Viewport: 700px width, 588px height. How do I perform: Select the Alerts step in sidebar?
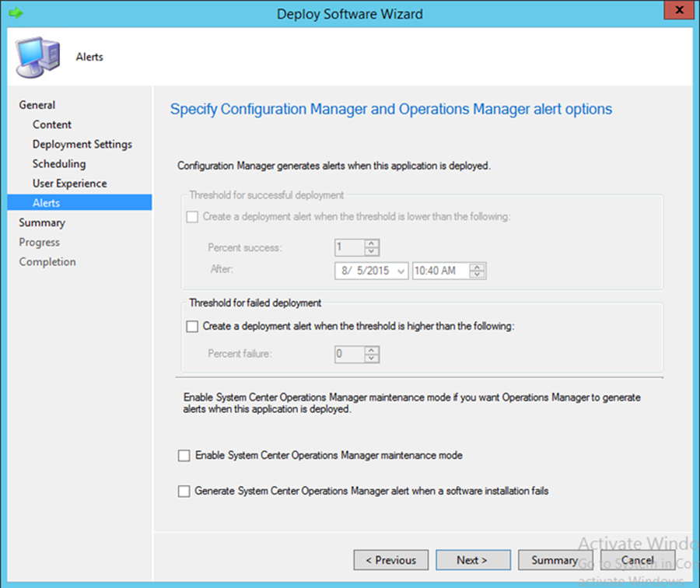(79, 203)
